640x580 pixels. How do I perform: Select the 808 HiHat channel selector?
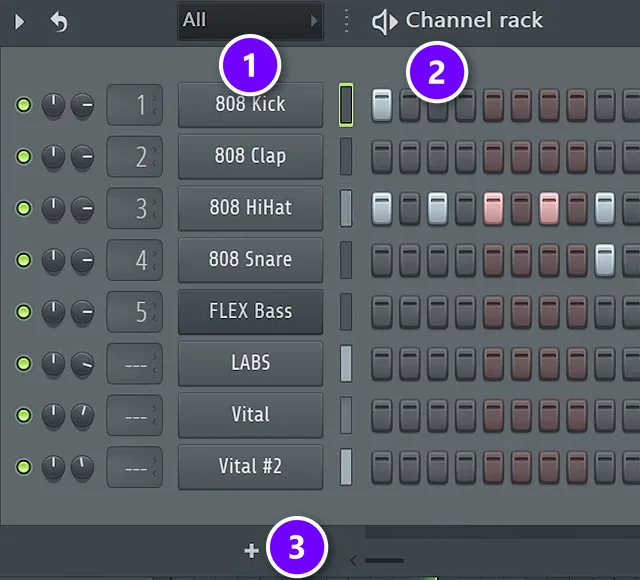click(346, 208)
